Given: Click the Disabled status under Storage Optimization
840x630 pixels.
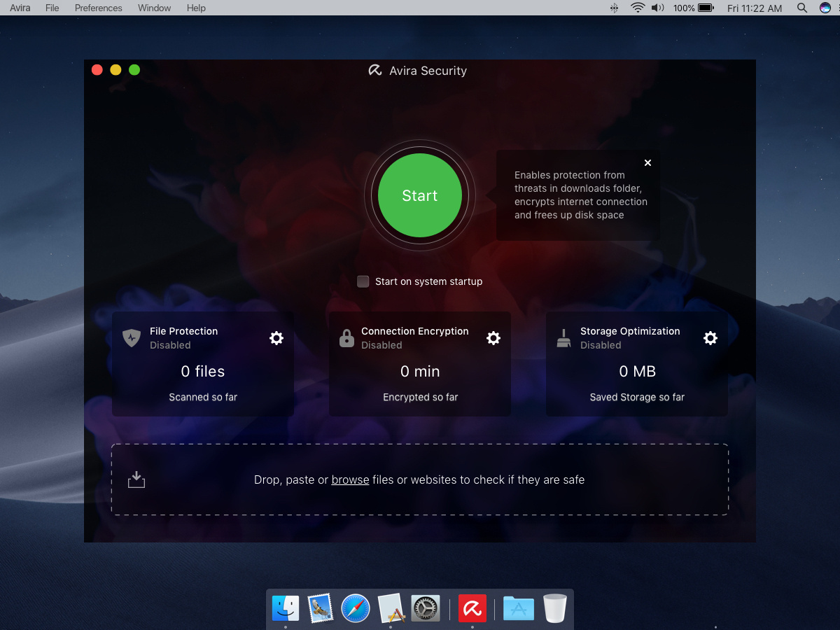Looking at the screenshot, I should pyautogui.click(x=601, y=345).
